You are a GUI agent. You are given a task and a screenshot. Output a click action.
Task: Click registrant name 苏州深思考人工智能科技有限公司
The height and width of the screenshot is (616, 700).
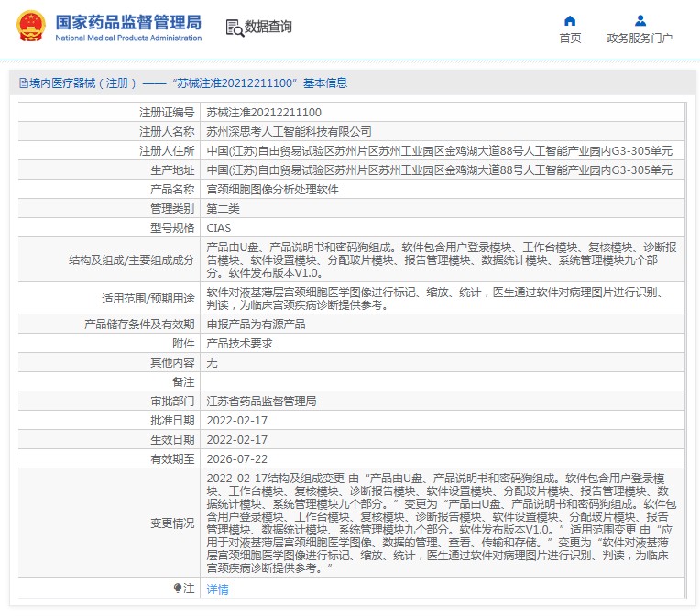[289, 131]
